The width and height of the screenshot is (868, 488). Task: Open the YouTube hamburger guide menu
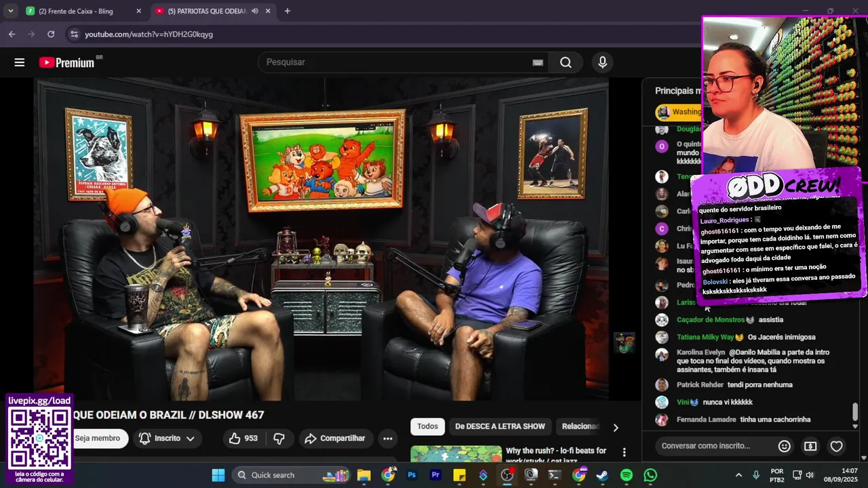tap(20, 62)
